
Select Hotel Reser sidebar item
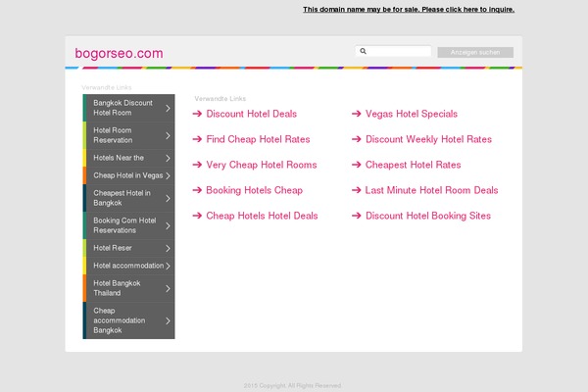point(128,248)
